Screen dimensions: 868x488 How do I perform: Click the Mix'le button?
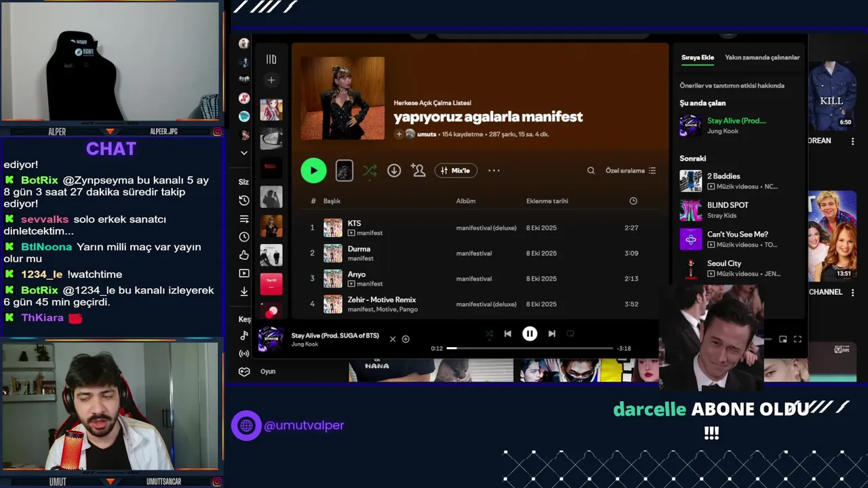[x=456, y=171]
